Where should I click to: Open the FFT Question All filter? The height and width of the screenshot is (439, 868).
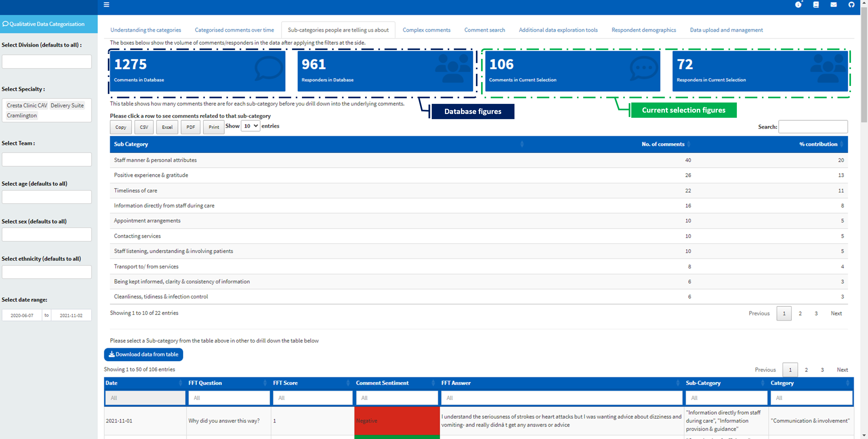pyautogui.click(x=229, y=398)
